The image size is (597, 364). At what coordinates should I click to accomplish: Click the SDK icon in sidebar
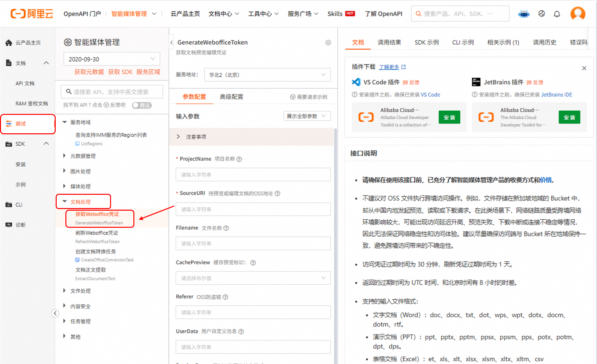pos(9,144)
